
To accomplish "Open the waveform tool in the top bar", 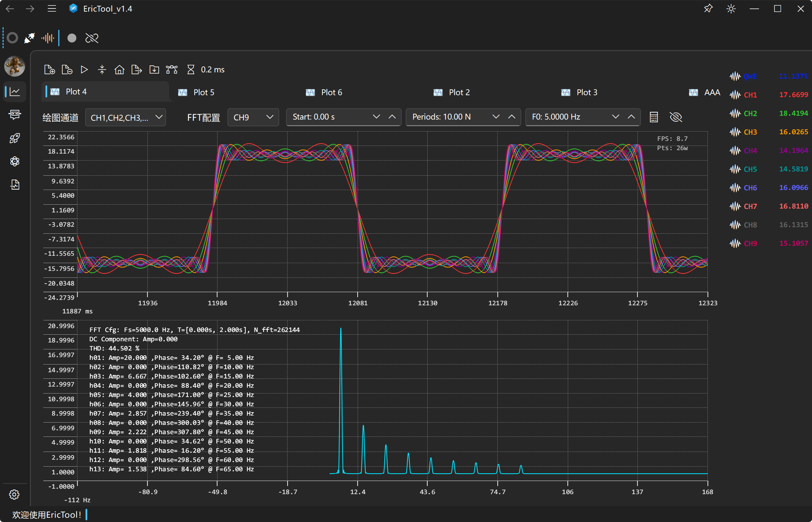I will pyautogui.click(x=48, y=38).
